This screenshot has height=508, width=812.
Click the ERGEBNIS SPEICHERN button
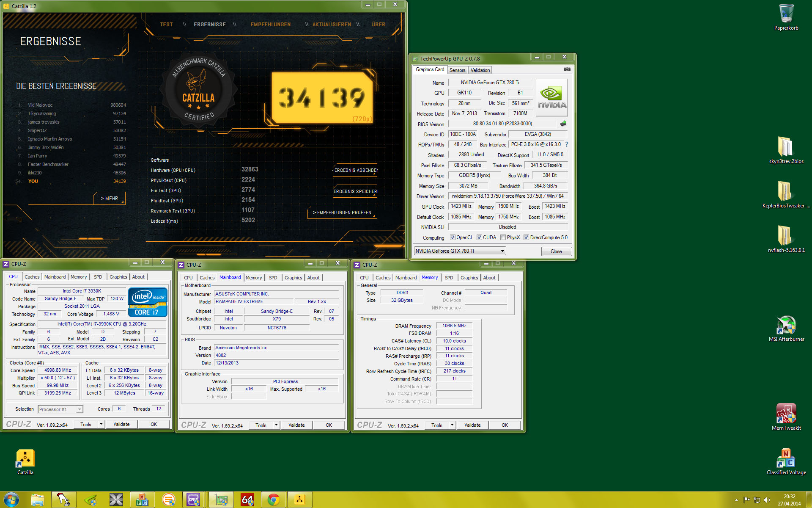[x=355, y=191]
